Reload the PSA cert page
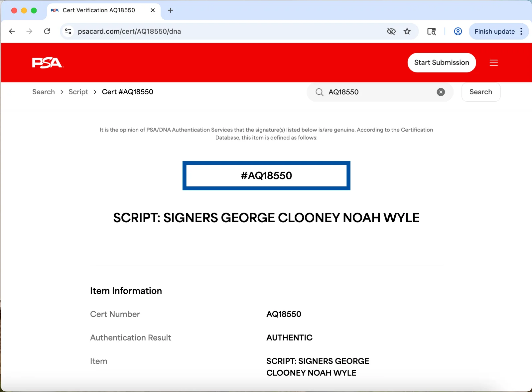The width and height of the screenshot is (532, 392). click(x=47, y=31)
